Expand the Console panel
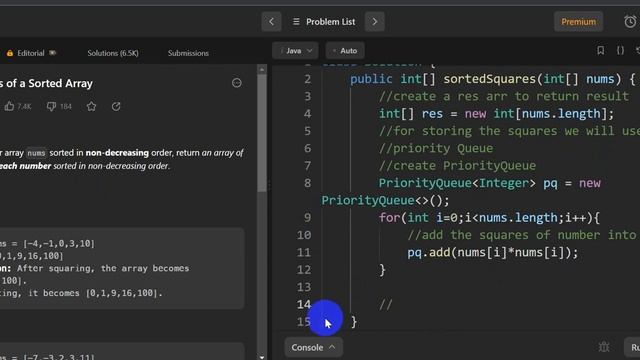This screenshot has width=640, height=360. (313, 347)
